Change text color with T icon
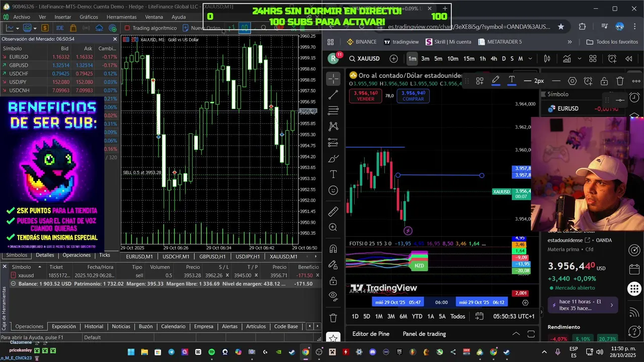This screenshot has height=362, width=644. click(x=512, y=80)
